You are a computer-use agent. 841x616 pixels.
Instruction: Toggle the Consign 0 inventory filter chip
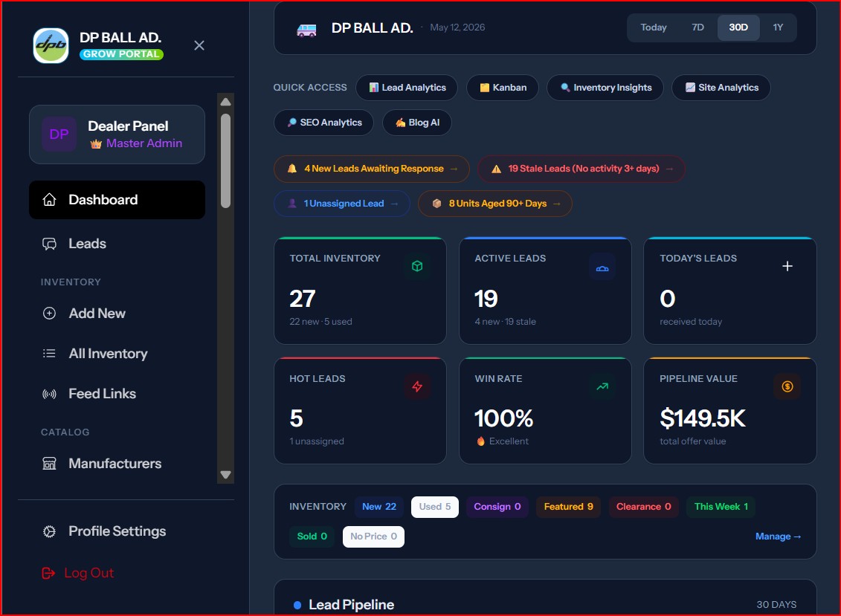pos(497,507)
